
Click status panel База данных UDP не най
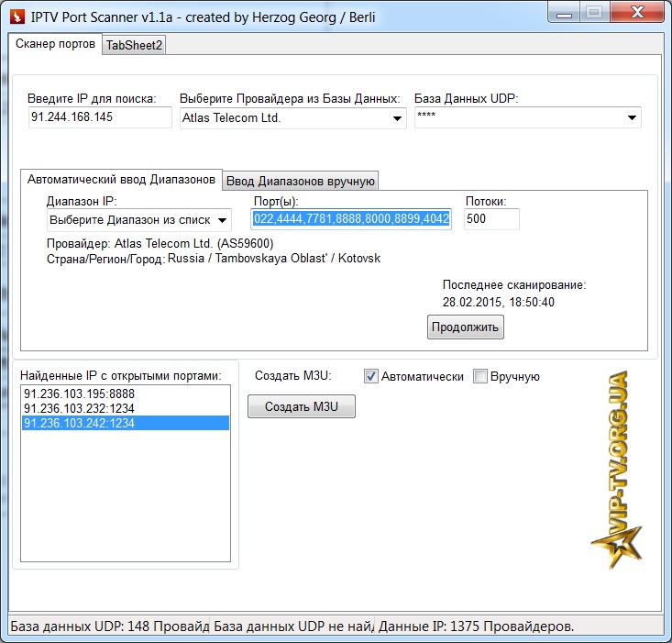pos(292,626)
